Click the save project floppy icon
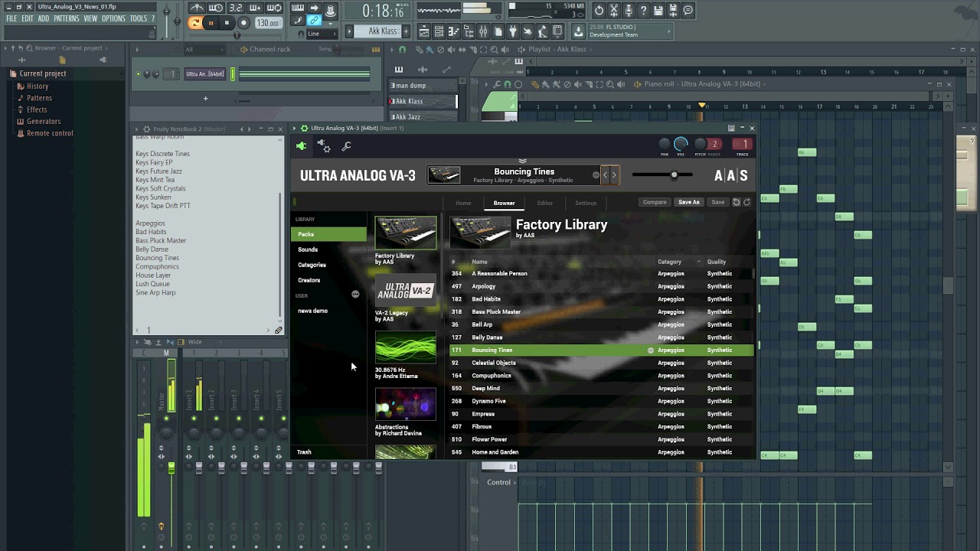Screen dimensions: 980x551 point(658,11)
